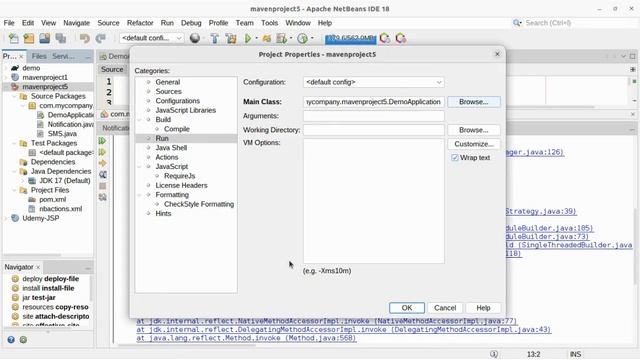This screenshot has height=360, width=640.
Task: Select the Java Shell category
Action: pyautogui.click(x=171, y=148)
